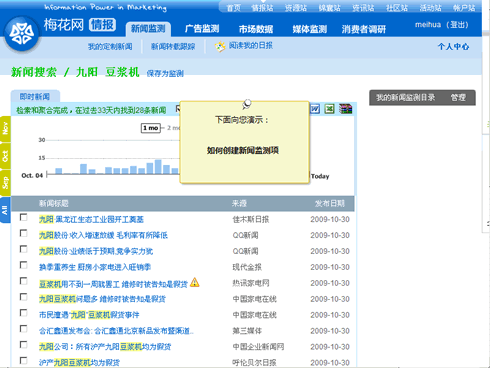Tick checkbox for 九阳公司：所有沪产 row
The width and height of the screenshot is (490, 368).
tap(23, 345)
